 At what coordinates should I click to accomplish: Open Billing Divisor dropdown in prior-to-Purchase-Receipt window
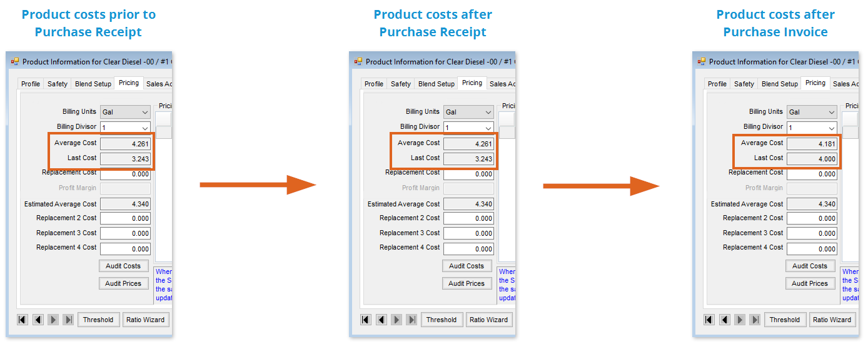coord(145,128)
